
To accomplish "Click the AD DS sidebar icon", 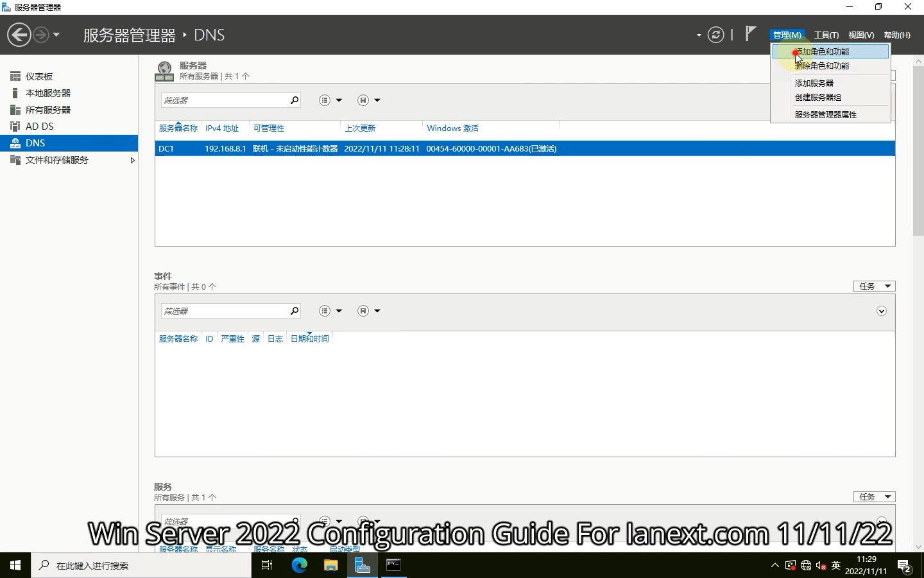I will [15, 127].
